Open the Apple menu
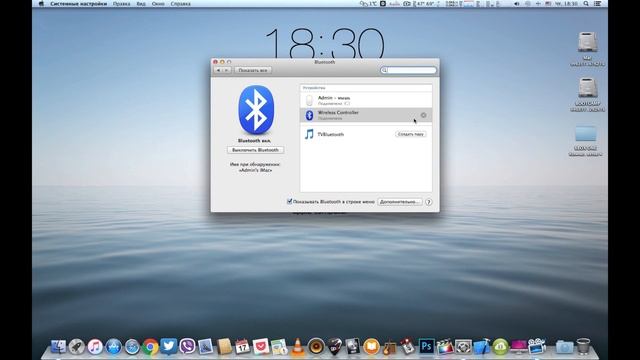640x360 pixels. 41,4
